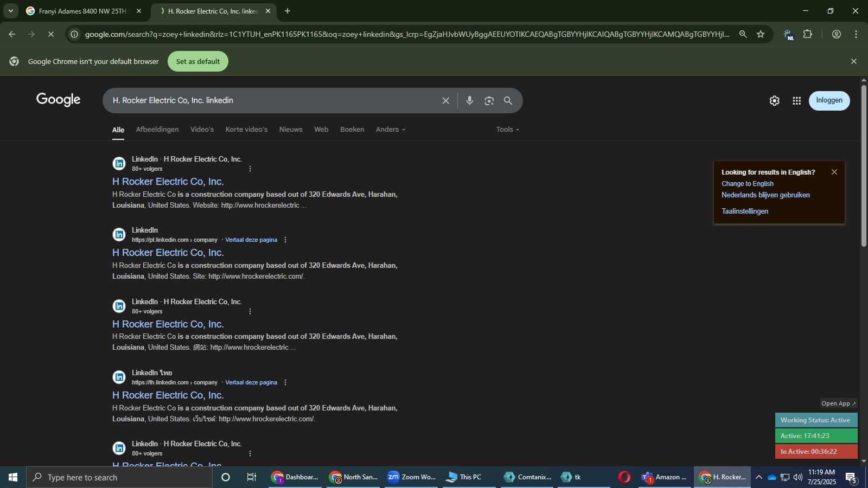868x488 pixels.
Task: Go back to previous page
Action: coord(12,34)
